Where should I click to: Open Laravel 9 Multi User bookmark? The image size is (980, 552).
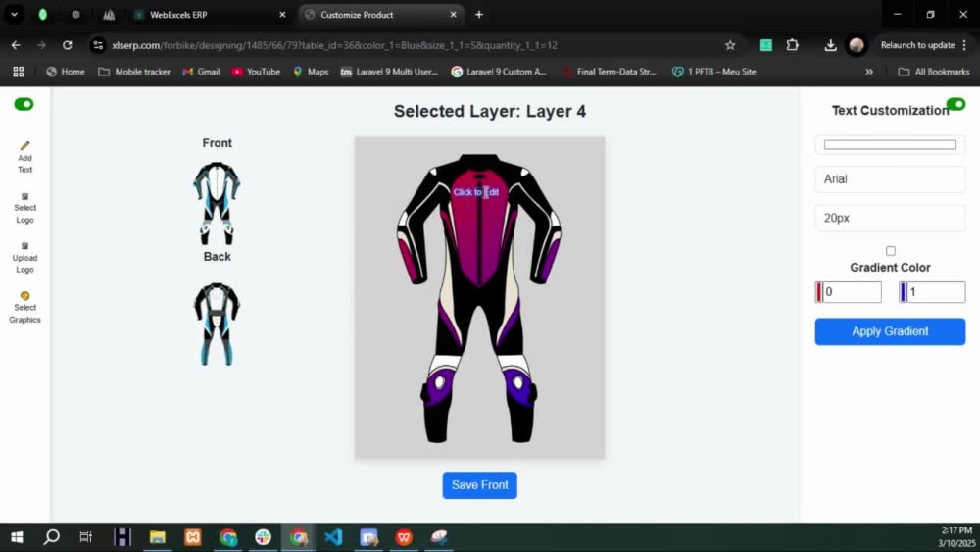(x=389, y=72)
